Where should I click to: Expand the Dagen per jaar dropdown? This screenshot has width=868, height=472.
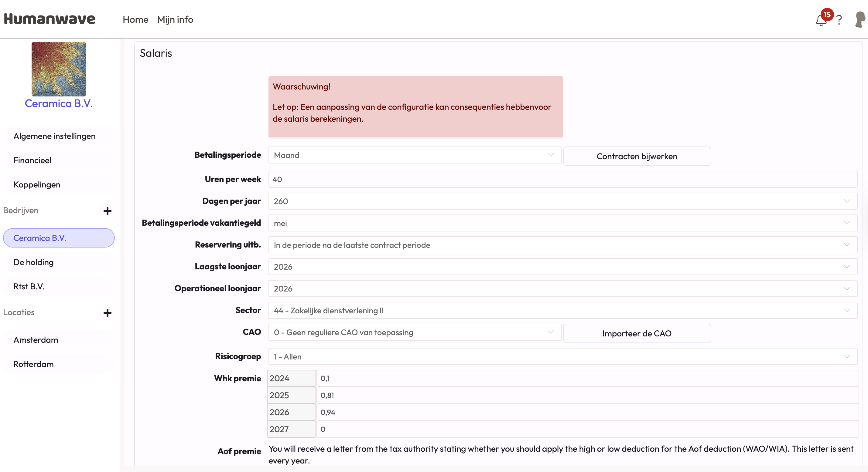point(562,201)
